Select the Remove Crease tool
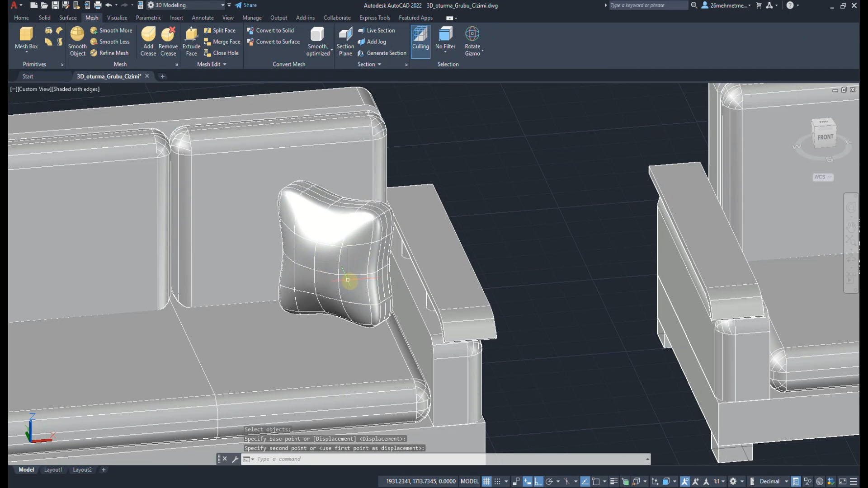Screen dimensions: 868x488 coord(168,42)
